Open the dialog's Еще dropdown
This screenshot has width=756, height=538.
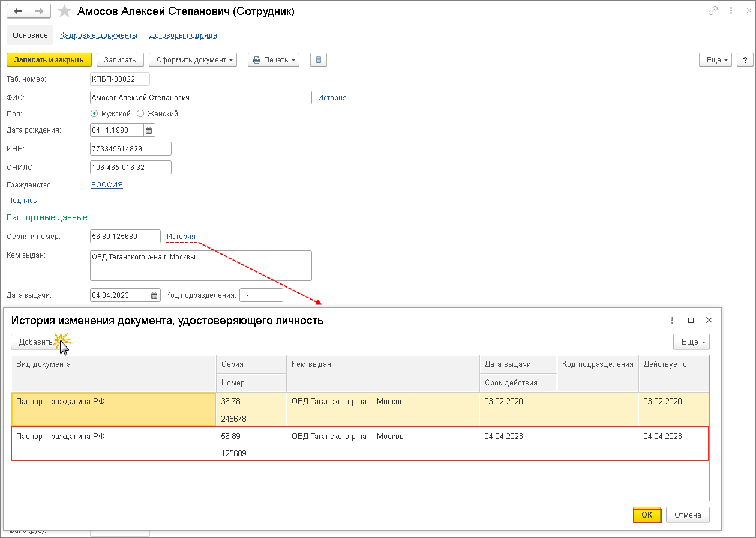[691, 342]
